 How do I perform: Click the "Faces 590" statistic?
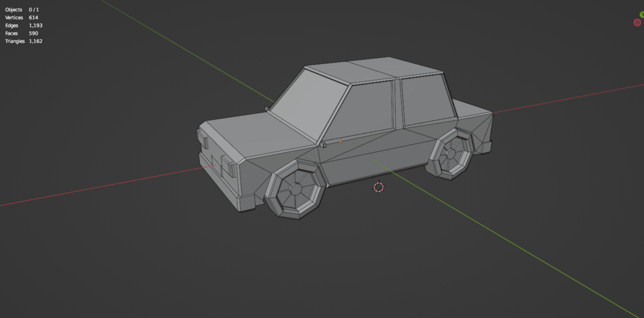[x=21, y=33]
